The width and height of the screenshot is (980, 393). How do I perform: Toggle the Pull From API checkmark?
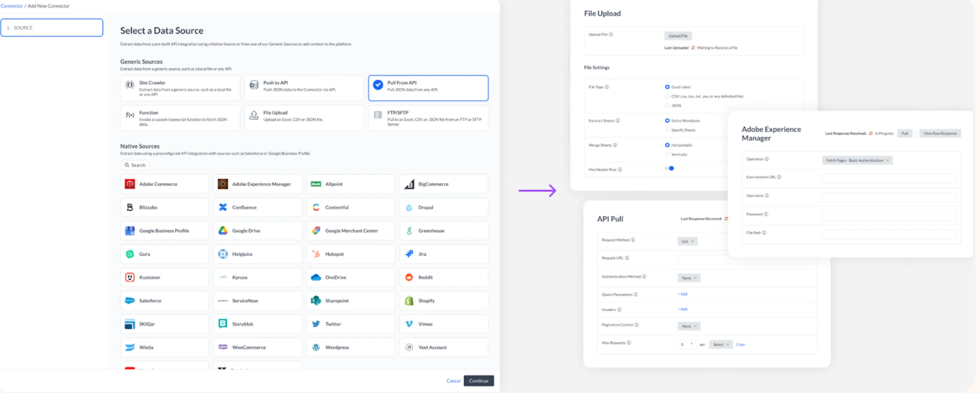click(378, 85)
